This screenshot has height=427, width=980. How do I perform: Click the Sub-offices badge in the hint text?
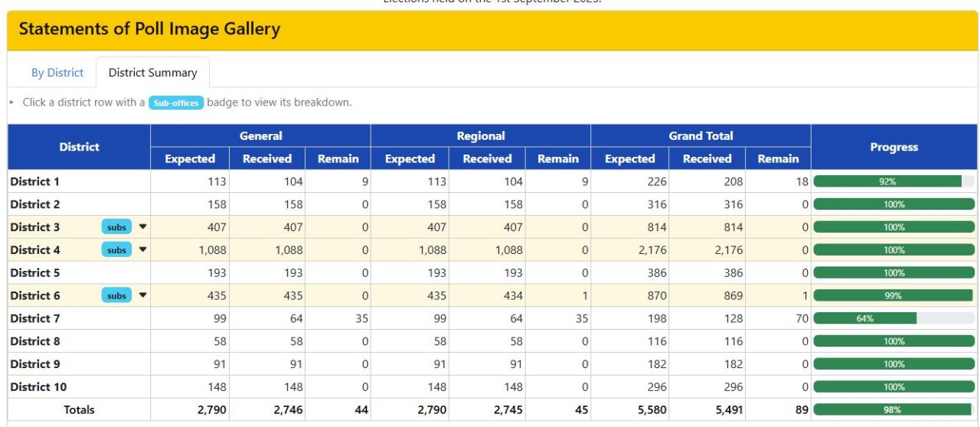click(x=176, y=103)
